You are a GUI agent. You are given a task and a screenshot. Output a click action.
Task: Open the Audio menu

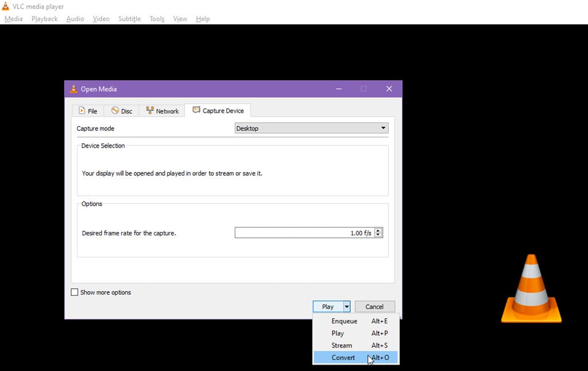click(75, 19)
